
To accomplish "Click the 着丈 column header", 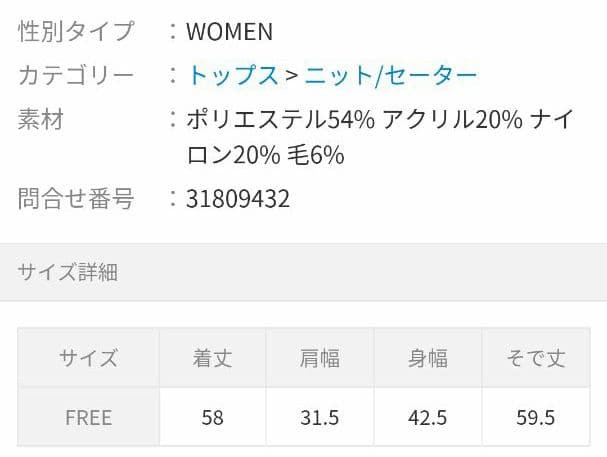I will [213, 358].
